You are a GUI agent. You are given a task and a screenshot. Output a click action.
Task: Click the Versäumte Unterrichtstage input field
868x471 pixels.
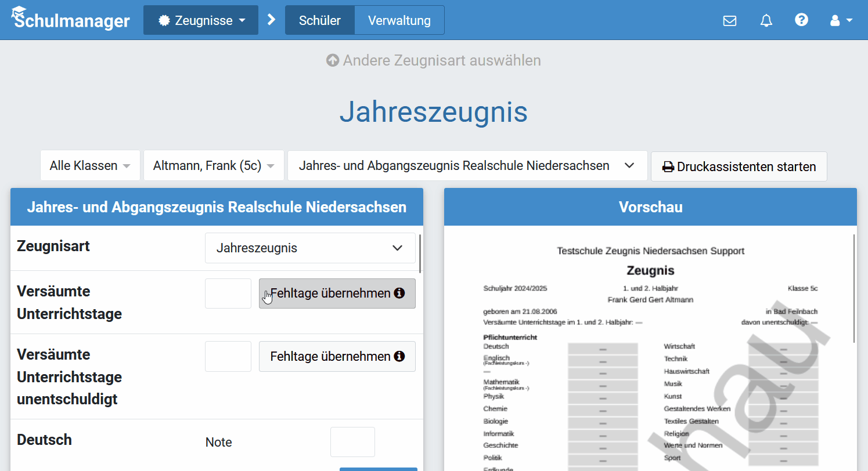228,294
